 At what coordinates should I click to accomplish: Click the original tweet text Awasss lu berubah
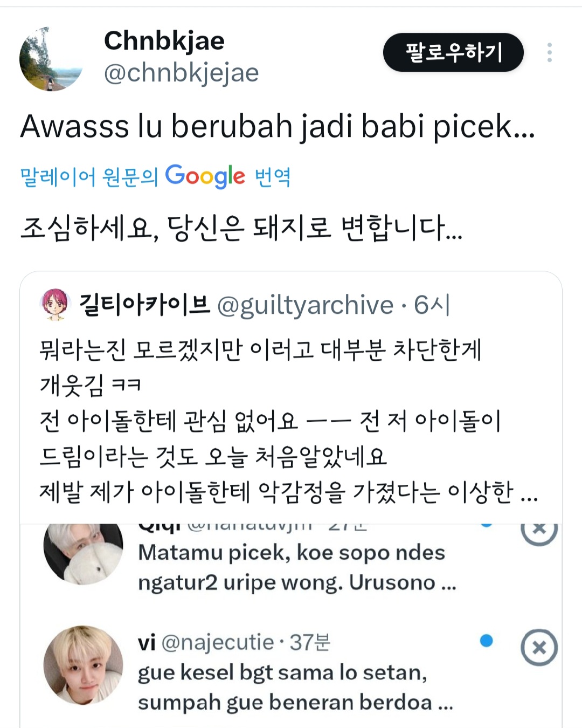tap(278, 127)
